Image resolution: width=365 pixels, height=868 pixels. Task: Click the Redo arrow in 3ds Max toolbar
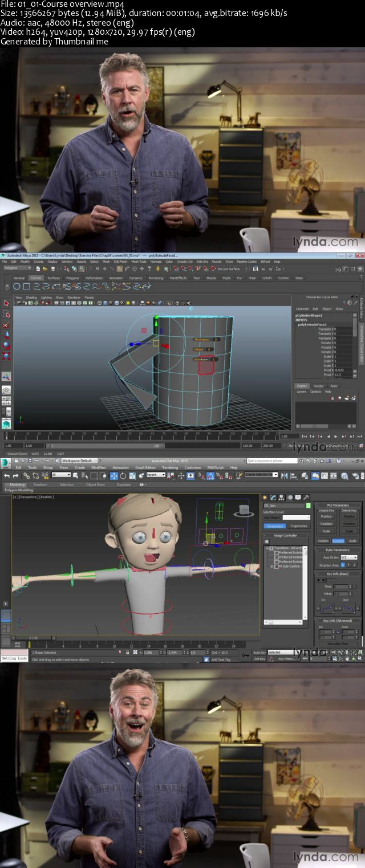coord(15,476)
